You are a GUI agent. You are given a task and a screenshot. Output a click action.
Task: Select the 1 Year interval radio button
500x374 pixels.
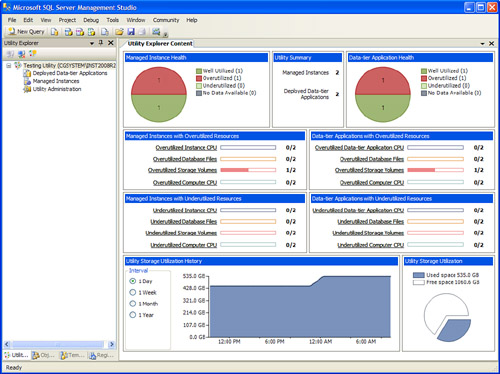coord(133,315)
